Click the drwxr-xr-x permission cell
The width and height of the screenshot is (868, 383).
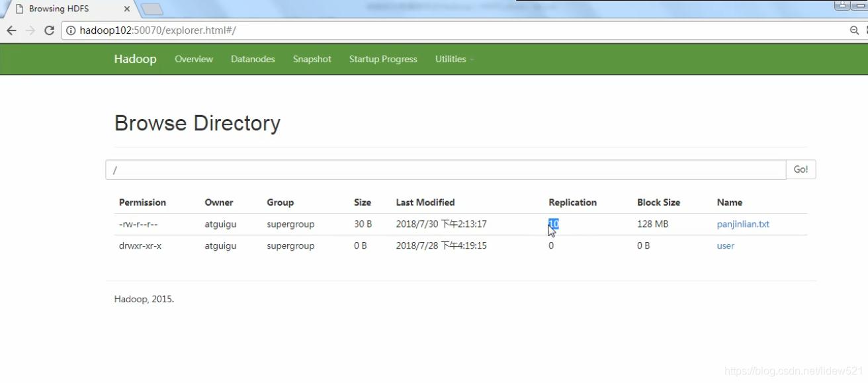pyautogui.click(x=140, y=245)
